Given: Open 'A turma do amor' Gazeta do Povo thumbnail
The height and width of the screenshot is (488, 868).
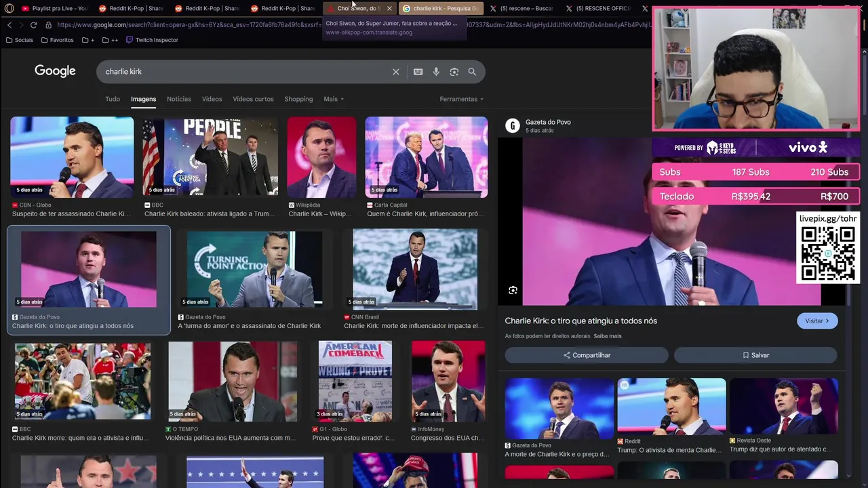Looking at the screenshot, I should [255, 268].
